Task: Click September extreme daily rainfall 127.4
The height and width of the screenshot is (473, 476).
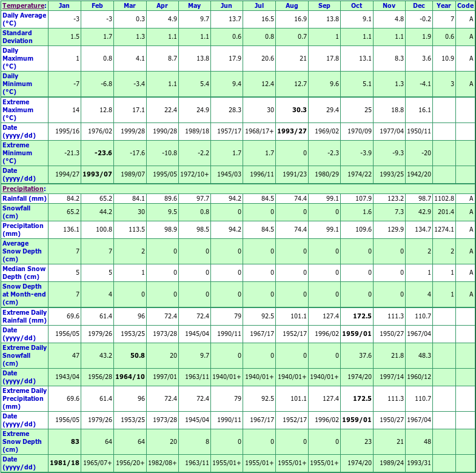Action: coord(330,317)
